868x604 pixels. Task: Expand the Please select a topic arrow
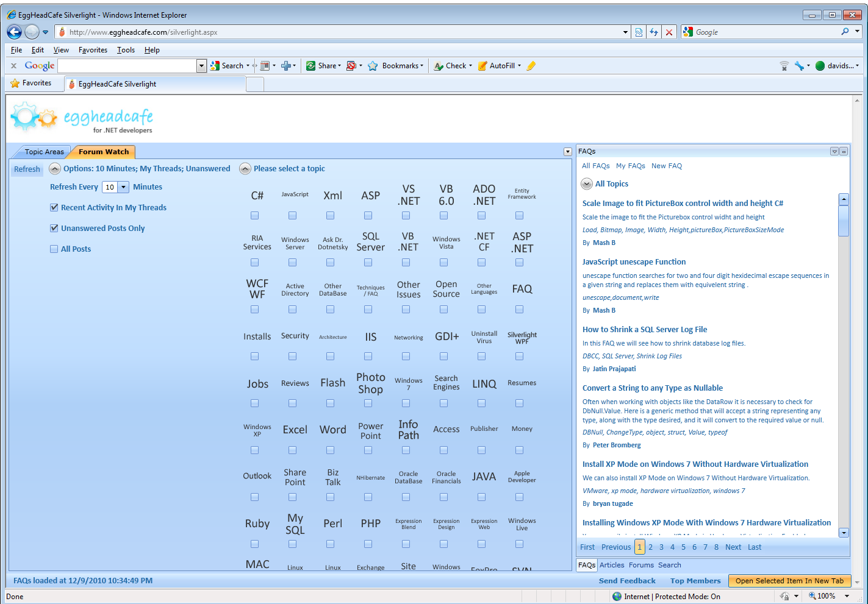pos(245,169)
